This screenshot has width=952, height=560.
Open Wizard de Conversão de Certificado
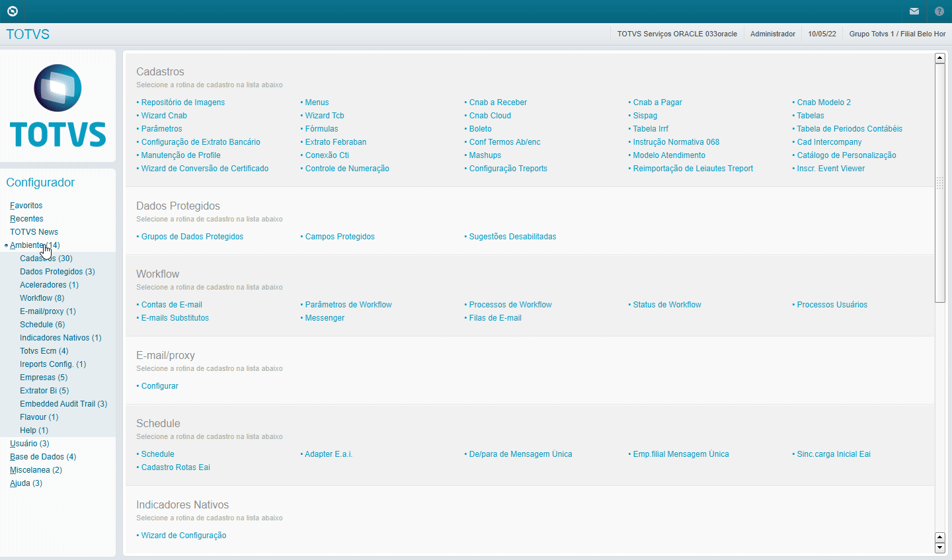click(x=204, y=169)
